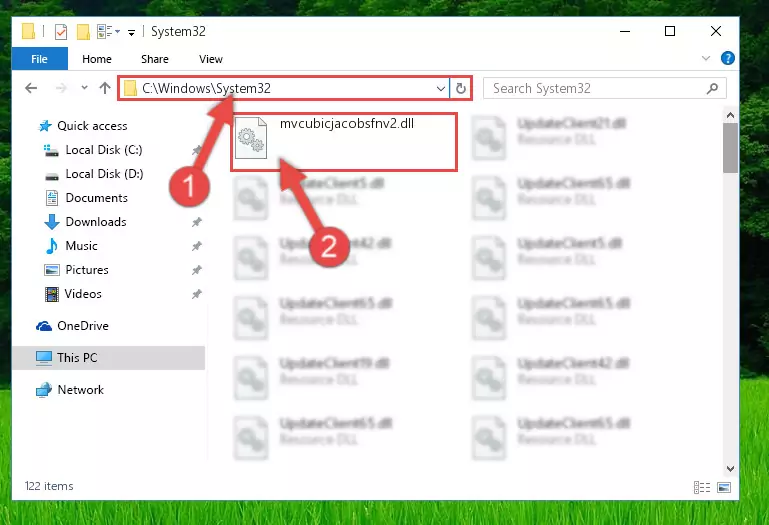Close the System32 window
The image size is (769, 525).
(716, 31)
